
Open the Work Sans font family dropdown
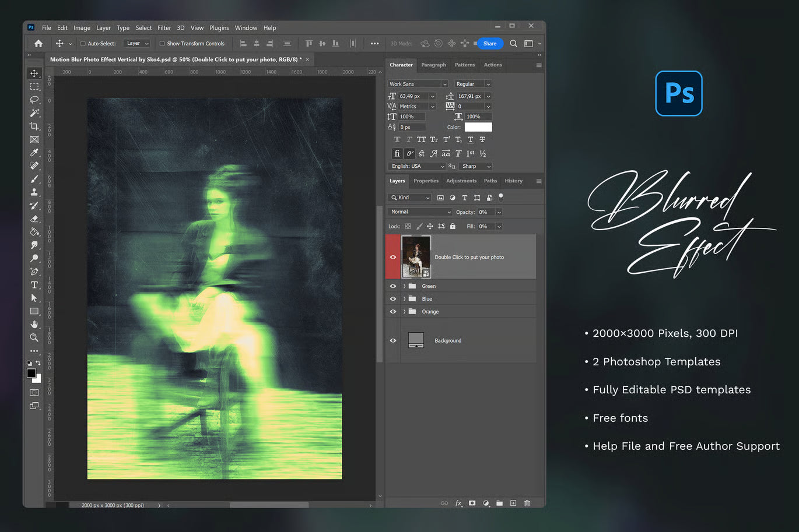[x=444, y=84]
